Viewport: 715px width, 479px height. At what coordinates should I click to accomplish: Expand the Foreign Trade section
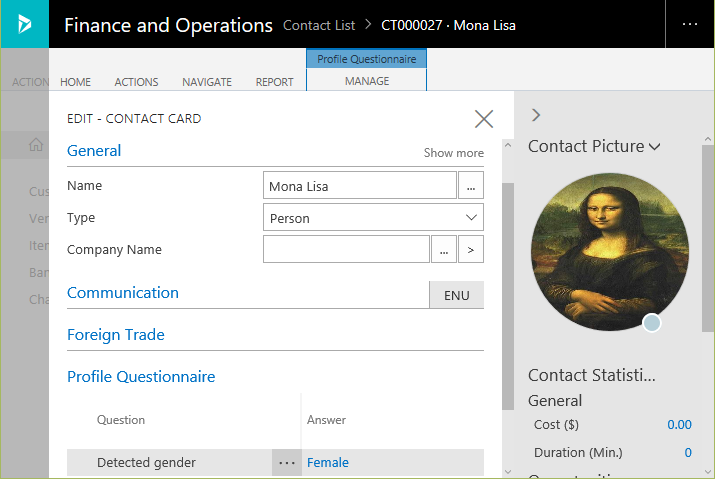116,334
